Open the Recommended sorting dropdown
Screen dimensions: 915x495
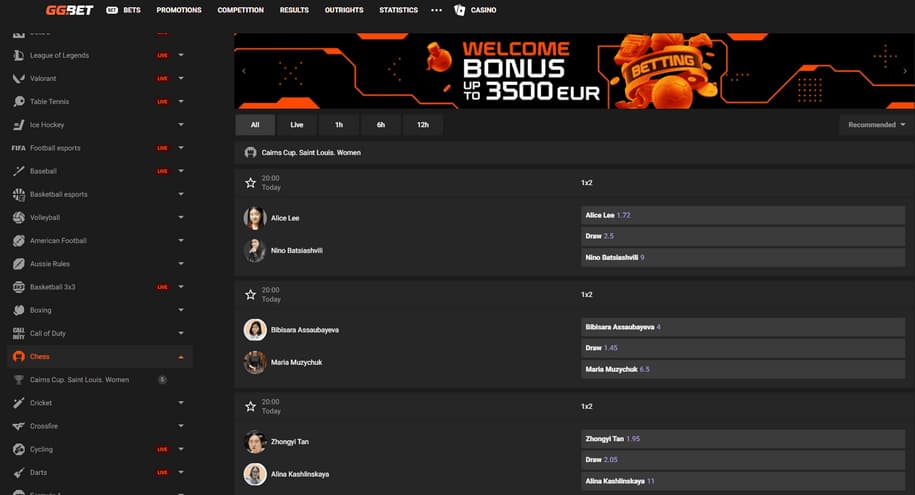(x=876, y=125)
